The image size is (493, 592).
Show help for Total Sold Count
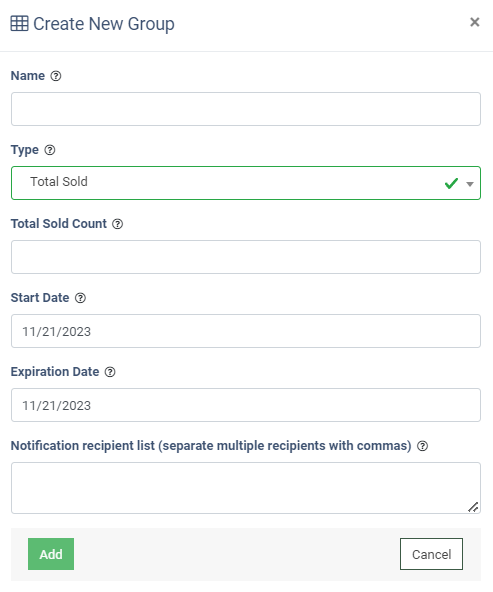(118, 224)
